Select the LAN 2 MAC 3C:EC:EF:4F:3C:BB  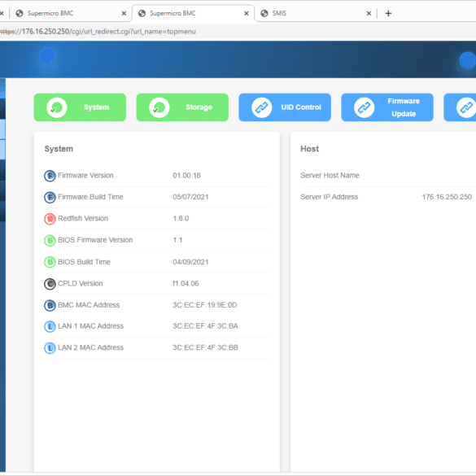click(206, 347)
